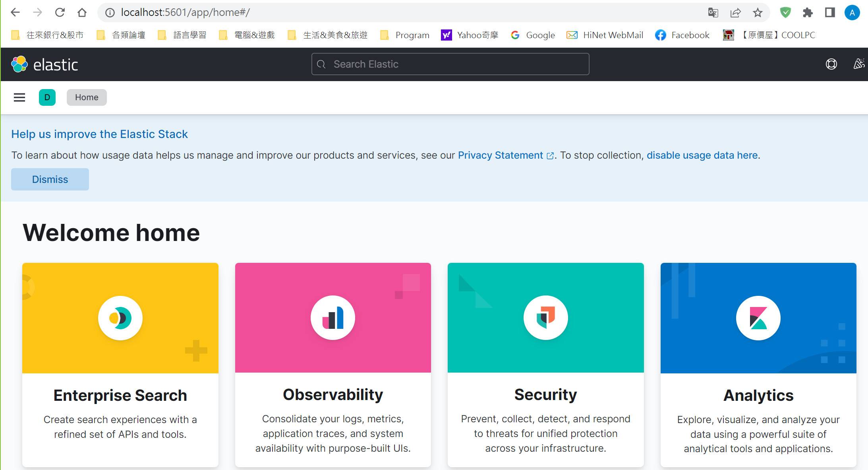The height and width of the screenshot is (470, 868).
Task: Bookmark this page with the star icon
Action: (x=758, y=13)
